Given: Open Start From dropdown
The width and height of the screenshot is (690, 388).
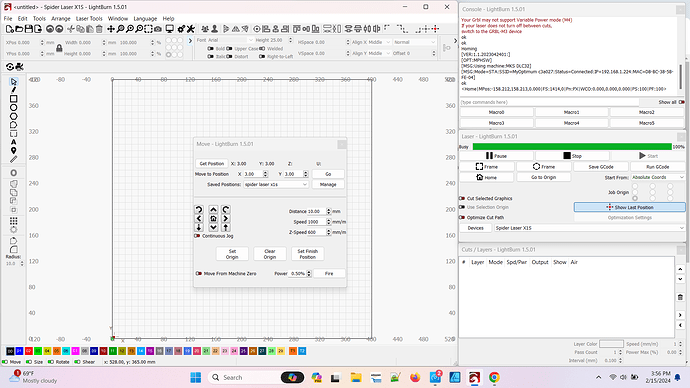Looking at the screenshot, I should [x=658, y=177].
